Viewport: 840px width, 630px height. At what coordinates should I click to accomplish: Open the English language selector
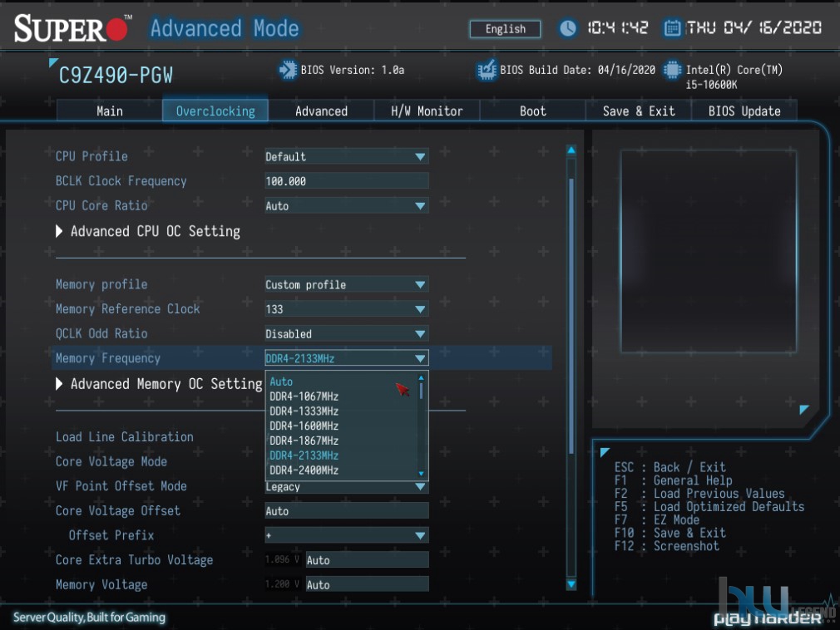click(505, 29)
